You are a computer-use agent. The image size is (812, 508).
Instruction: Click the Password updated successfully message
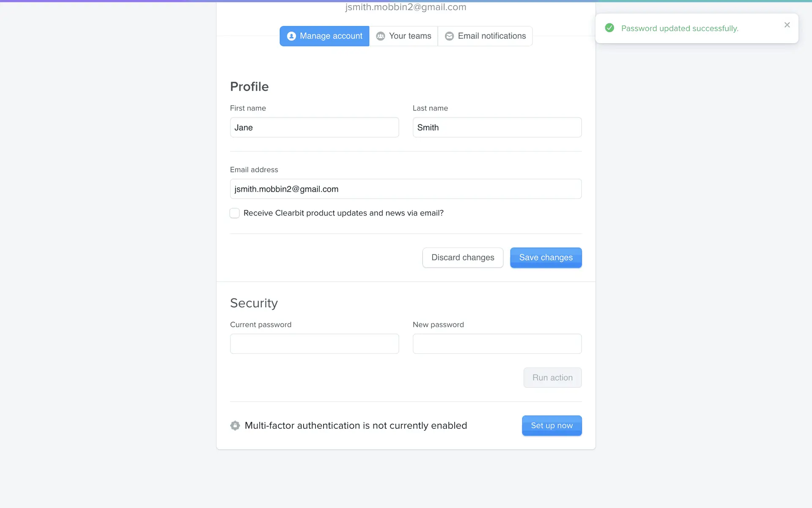[x=680, y=28]
